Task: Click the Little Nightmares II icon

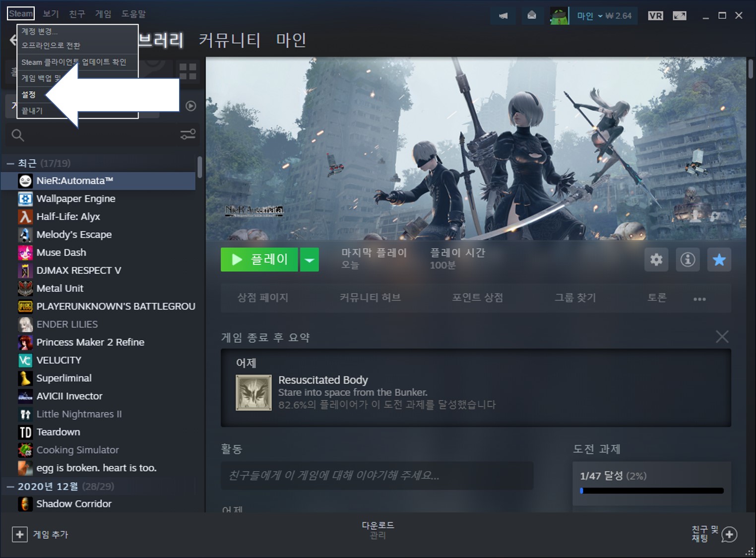Action: point(25,414)
